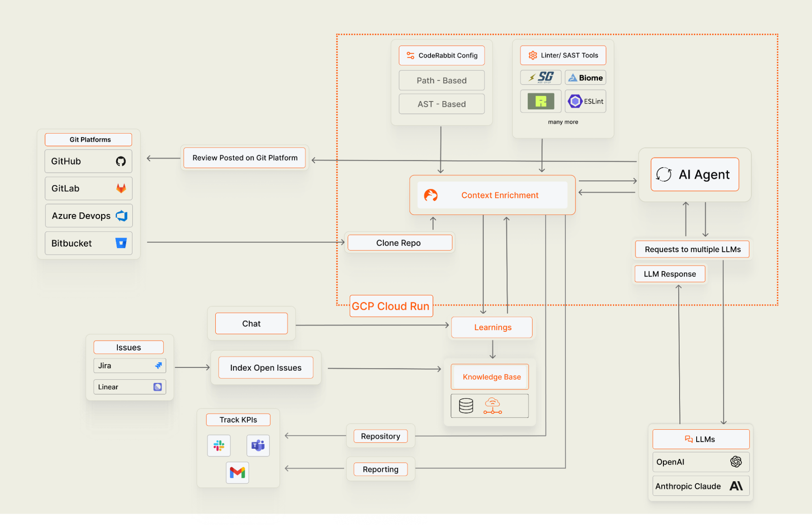Select the GitLab box

tap(89, 188)
